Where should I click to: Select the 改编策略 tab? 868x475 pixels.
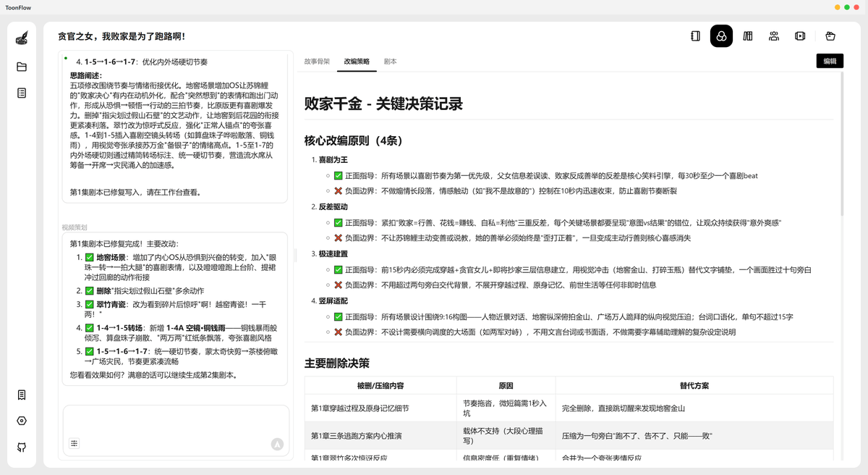357,62
